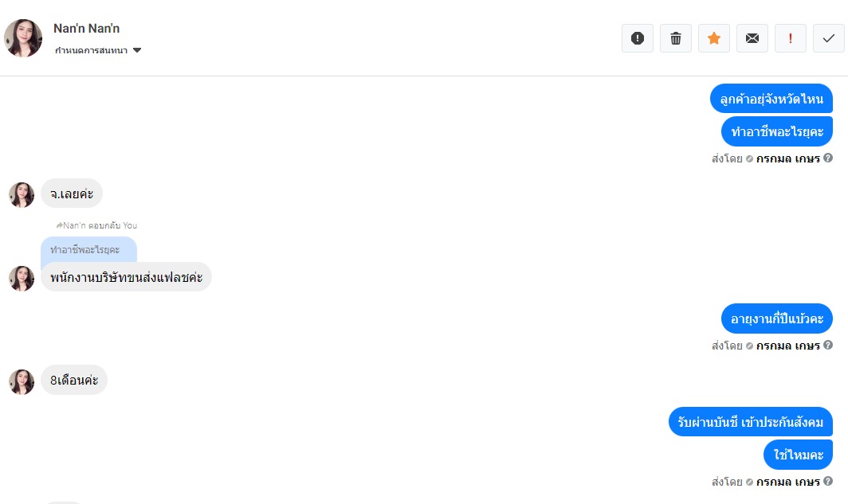Click Nan'n Nan'n contact name
The image size is (848, 504).
pyautogui.click(x=87, y=29)
